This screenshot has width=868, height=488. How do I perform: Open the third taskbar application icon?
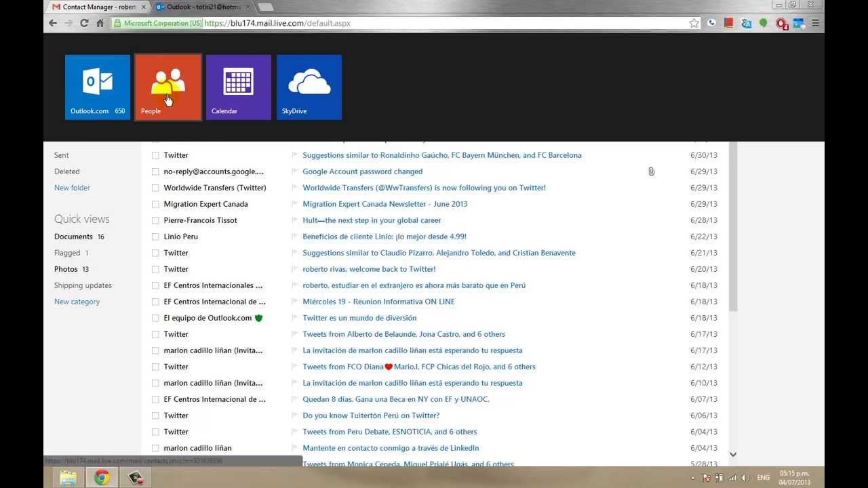(136, 478)
